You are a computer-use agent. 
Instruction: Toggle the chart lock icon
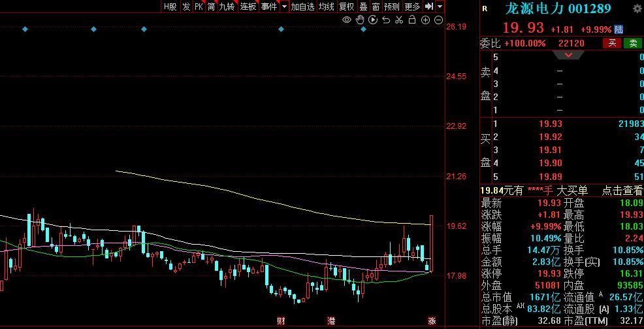412,20
